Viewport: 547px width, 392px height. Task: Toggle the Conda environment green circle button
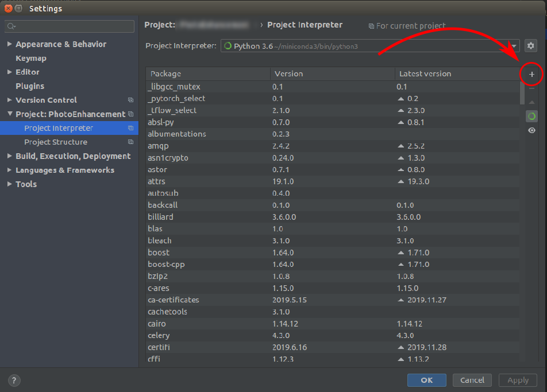pyautogui.click(x=531, y=117)
